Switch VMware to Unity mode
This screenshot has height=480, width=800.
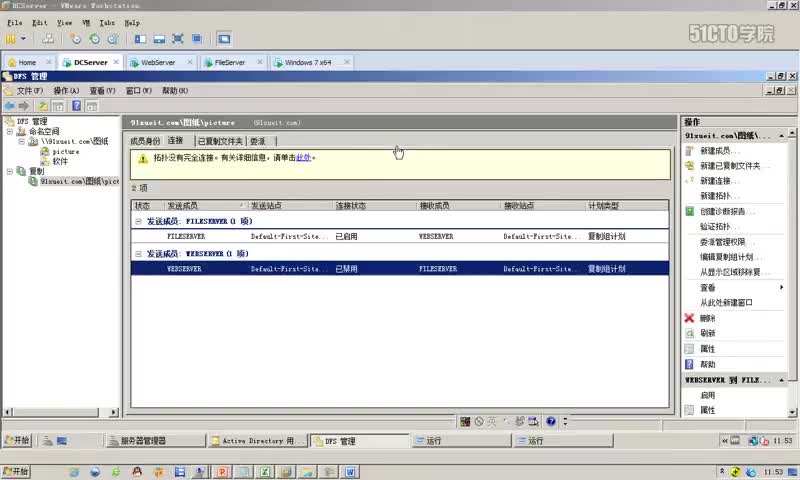coord(196,39)
